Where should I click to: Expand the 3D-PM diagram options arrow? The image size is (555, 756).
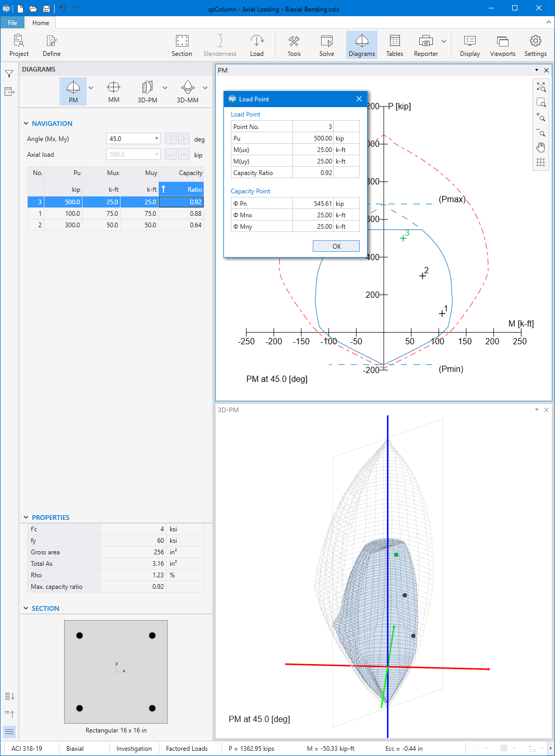[x=165, y=88]
